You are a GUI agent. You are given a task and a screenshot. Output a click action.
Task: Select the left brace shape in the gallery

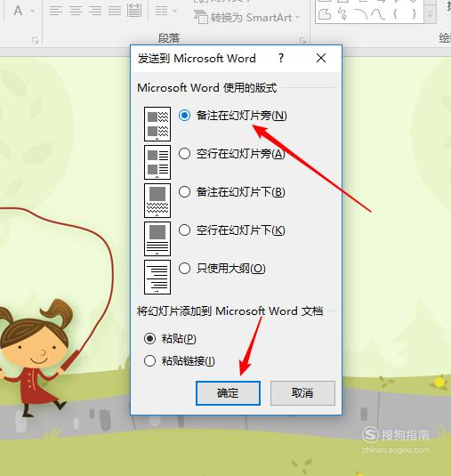point(396,14)
